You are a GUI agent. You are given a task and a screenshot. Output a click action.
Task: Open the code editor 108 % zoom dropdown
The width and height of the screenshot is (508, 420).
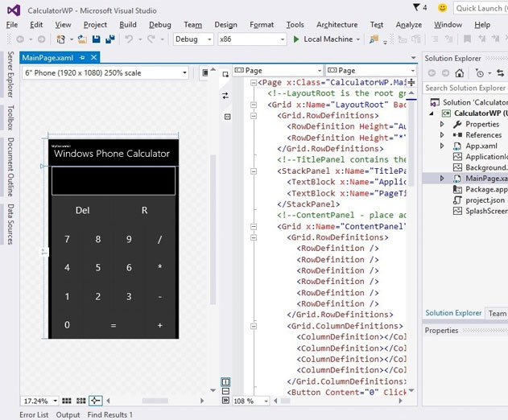click(251, 401)
